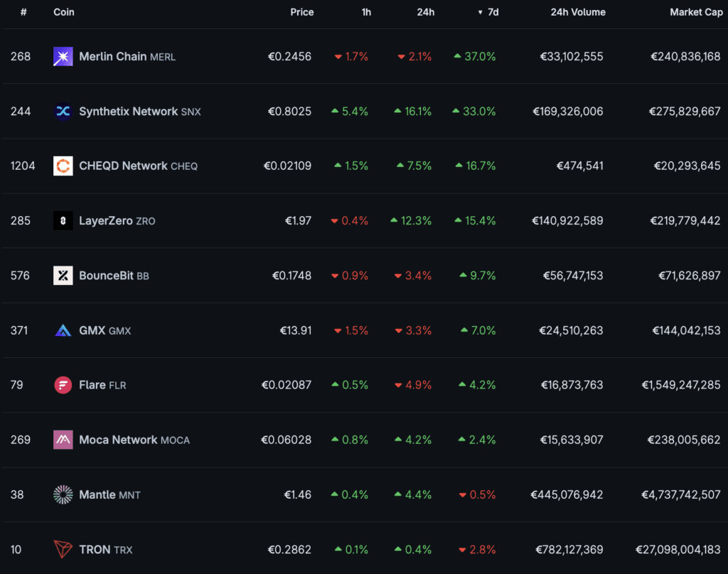Open the CHEQD Network CHEQ coin page

[139, 166]
